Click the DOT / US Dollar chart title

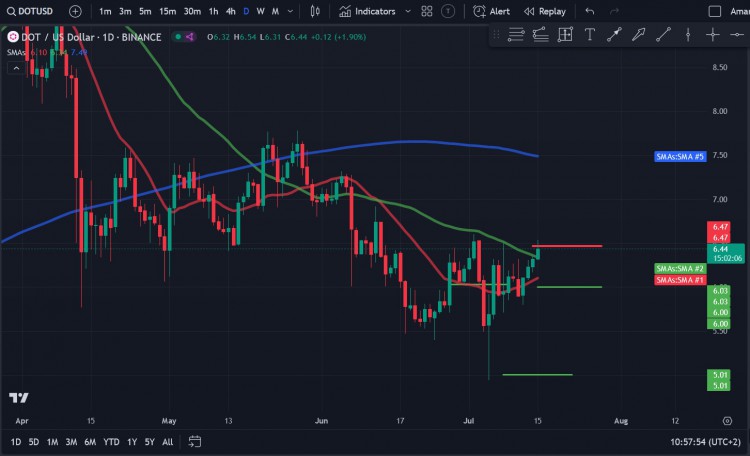(x=91, y=37)
